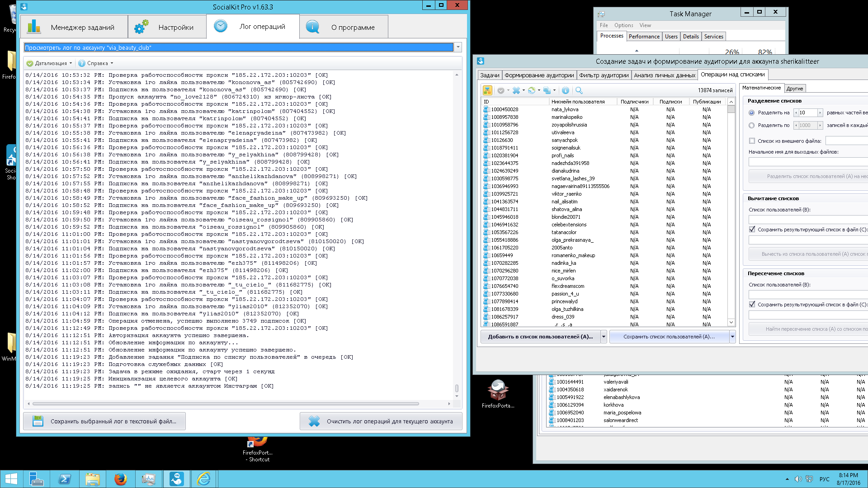Open dropdown arrow beside the refresh icon

point(539,90)
